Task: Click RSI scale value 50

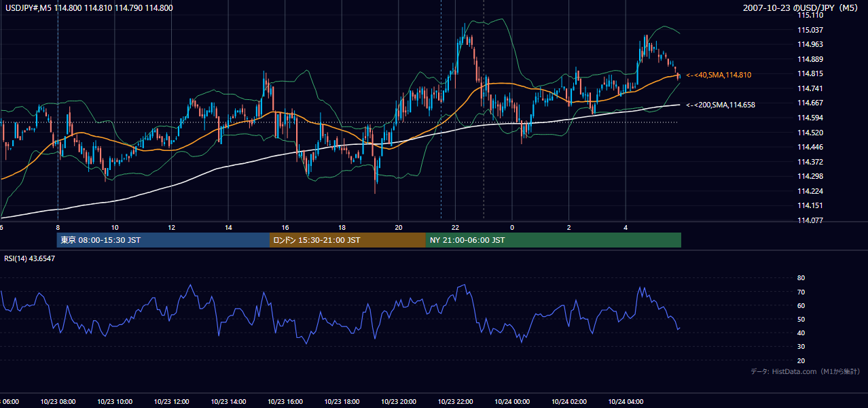Action: [x=801, y=319]
